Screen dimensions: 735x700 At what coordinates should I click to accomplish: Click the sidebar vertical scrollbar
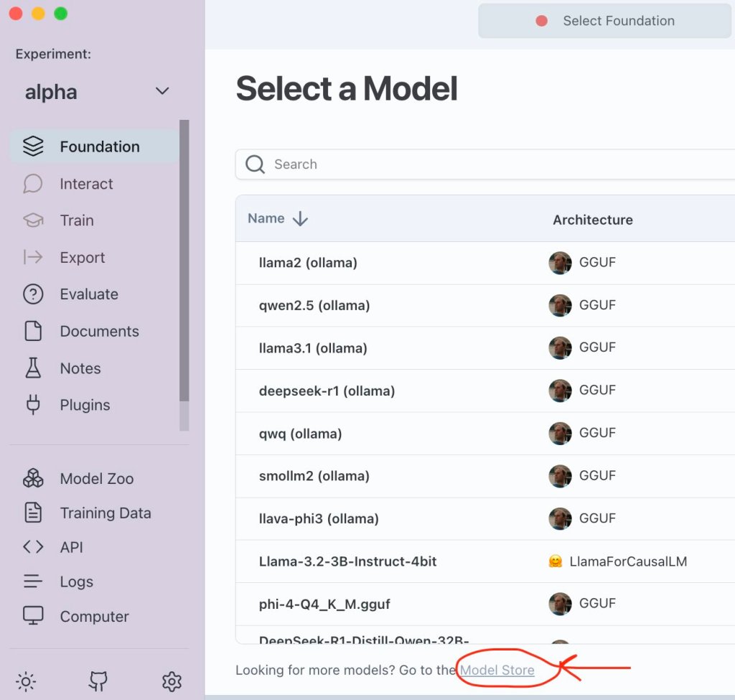pyautogui.click(x=184, y=273)
